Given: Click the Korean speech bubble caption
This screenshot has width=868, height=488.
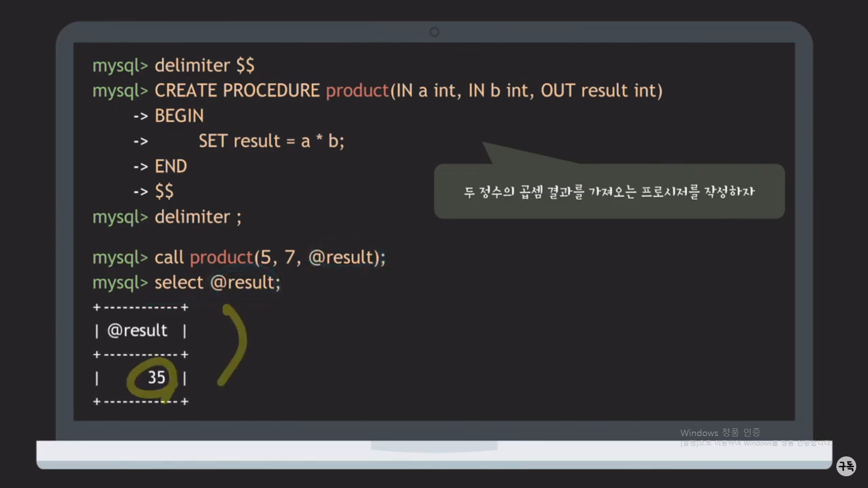Looking at the screenshot, I should (x=609, y=192).
